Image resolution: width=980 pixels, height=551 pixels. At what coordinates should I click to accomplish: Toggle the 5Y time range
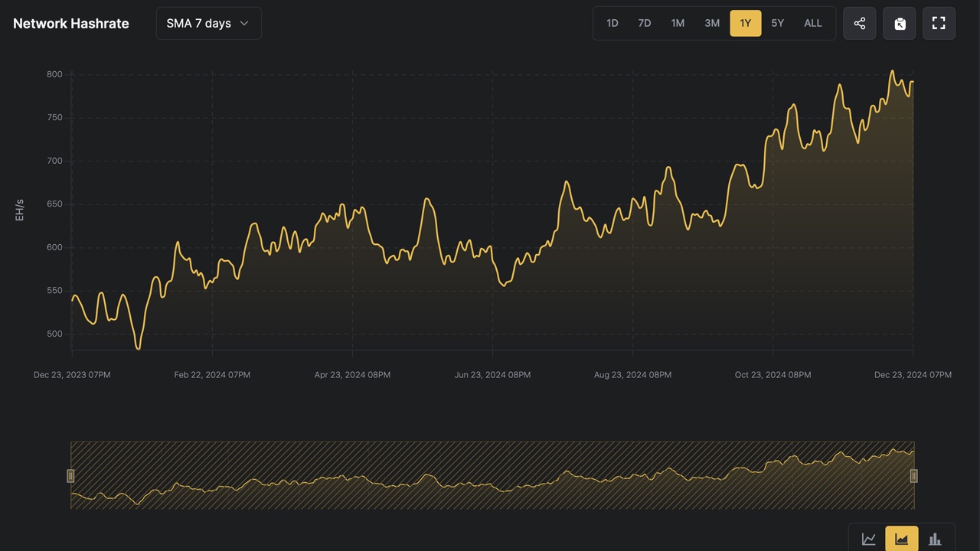click(778, 23)
